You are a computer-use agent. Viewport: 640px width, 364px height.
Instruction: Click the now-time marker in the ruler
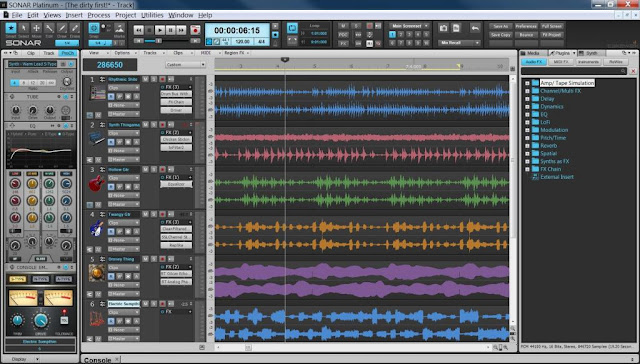(x=285, y=60)
